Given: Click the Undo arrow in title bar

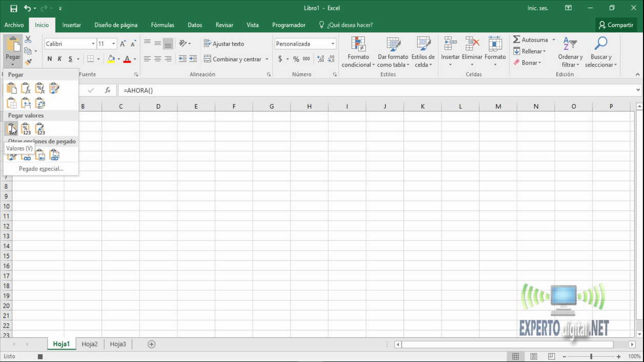Looking at the screenshot, I should click(27, 8).
